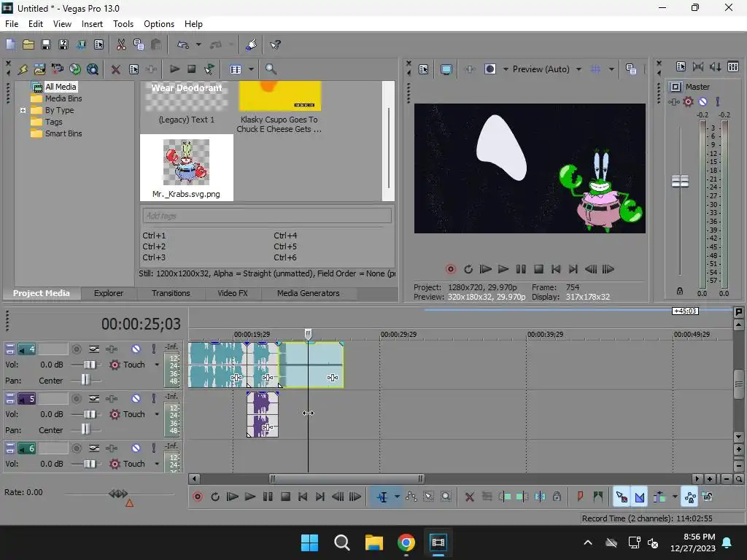The height and width of the screenshot is (560, 747).
Task: Click the Add tags input field
Action: click(267, 216)
